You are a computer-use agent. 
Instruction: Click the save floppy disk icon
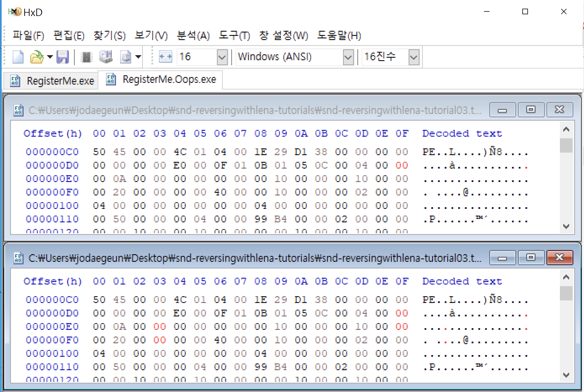(x=62, y=57)
